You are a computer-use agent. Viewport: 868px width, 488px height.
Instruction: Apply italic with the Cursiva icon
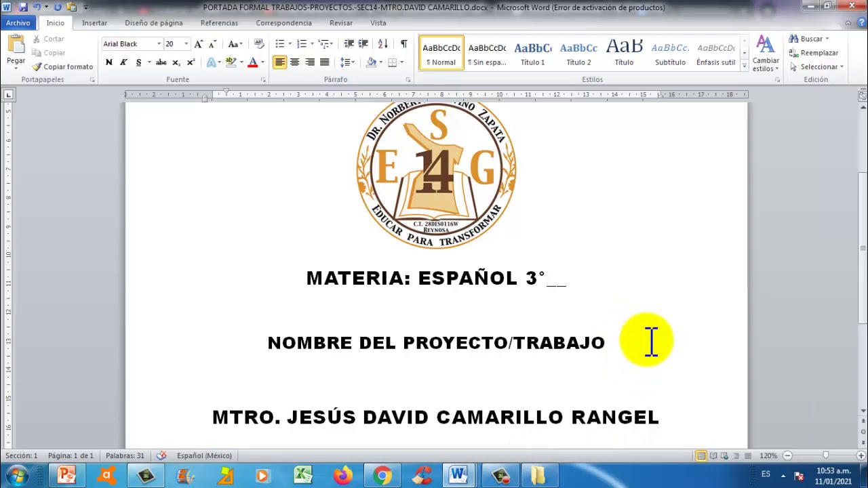(123, 62)
